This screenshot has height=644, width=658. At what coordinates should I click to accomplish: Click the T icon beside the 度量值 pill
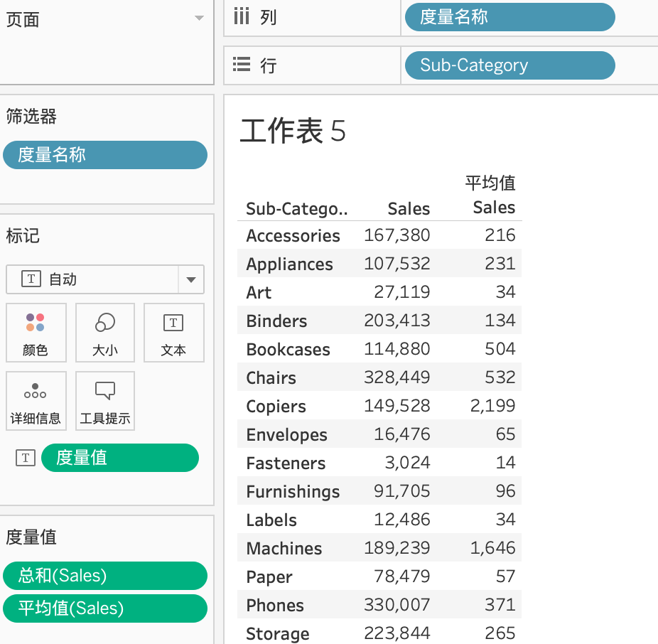tap(25, 458)
